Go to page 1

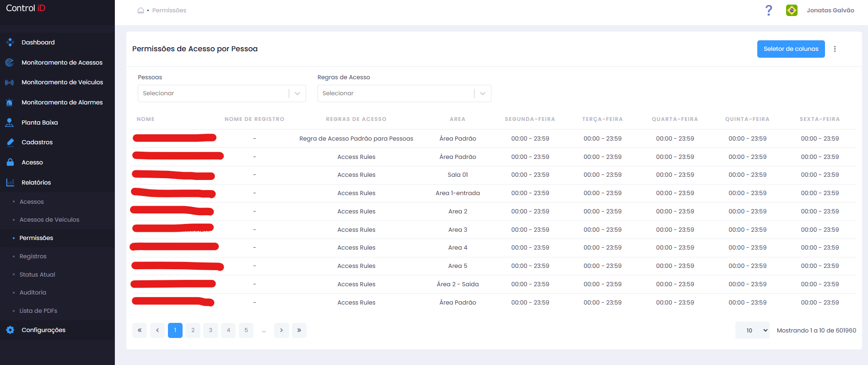(175, 330)
